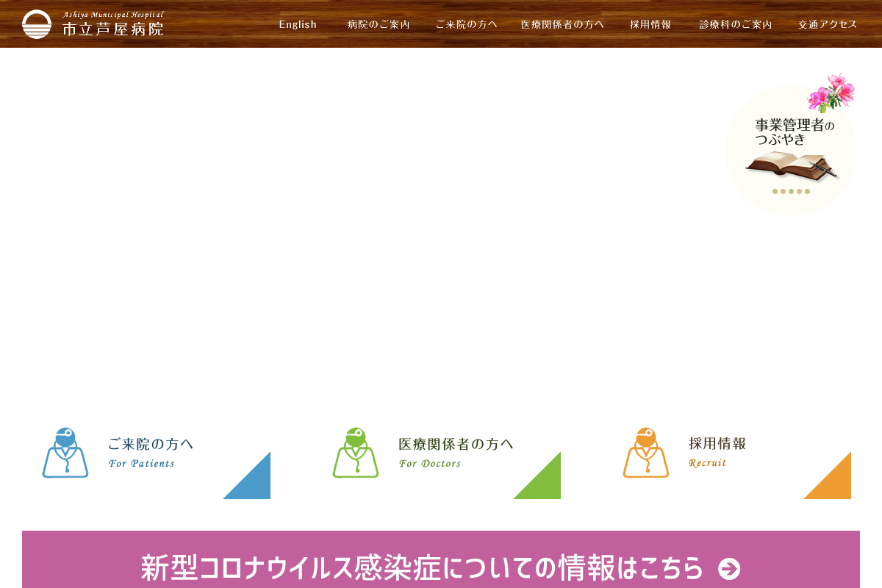
Task: Click the blue patient doctor icon
Action: [65, 453]
